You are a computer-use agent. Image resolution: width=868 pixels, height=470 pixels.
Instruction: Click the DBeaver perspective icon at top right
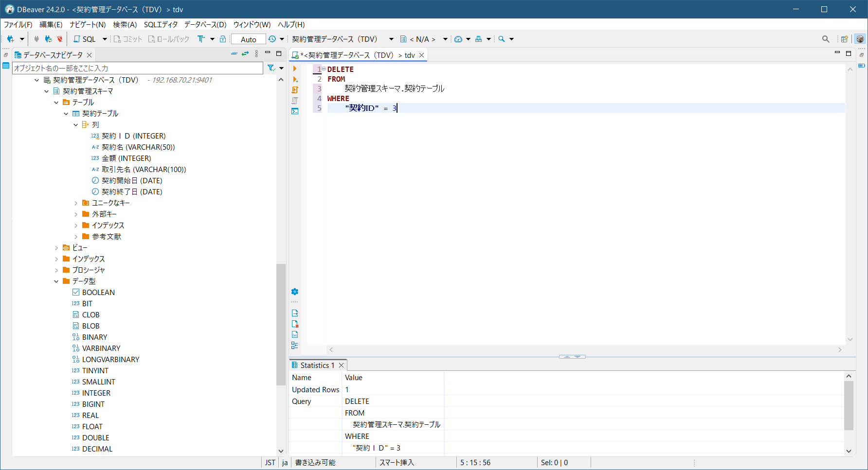pyautogui.click(x=860, y=39)
